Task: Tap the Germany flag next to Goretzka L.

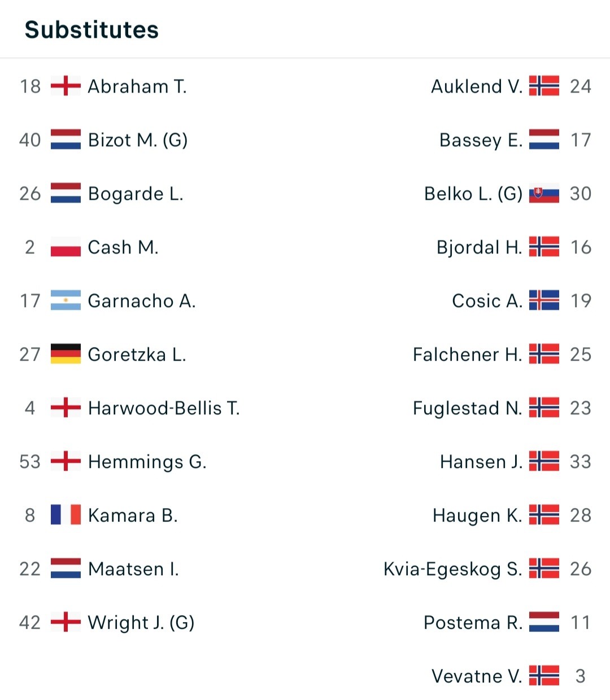Action: point(66,354)
